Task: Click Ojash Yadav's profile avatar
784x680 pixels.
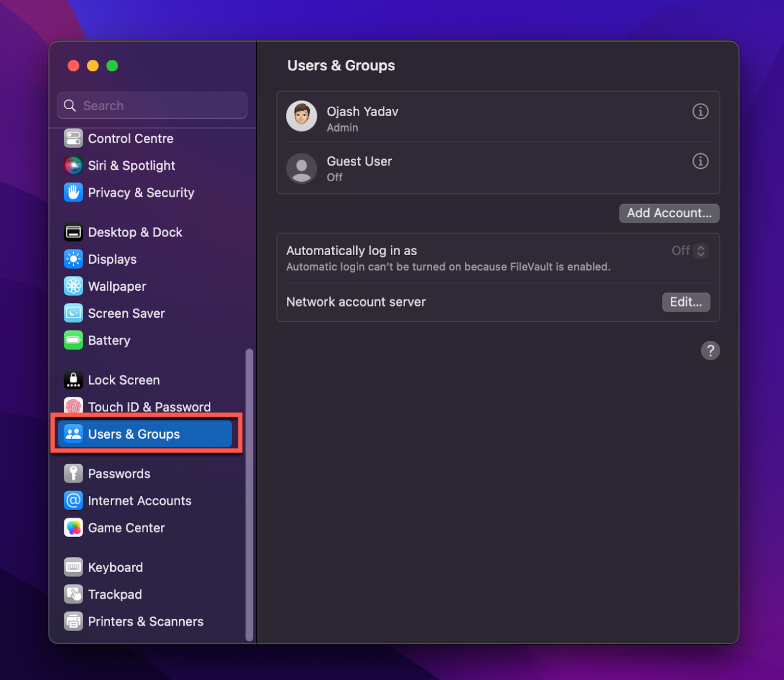Action: 302,116
